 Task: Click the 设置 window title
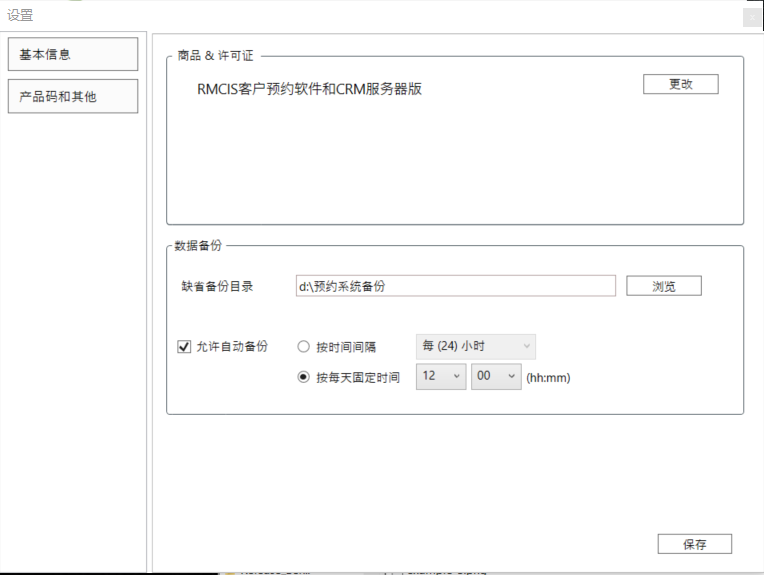point(20,15)
